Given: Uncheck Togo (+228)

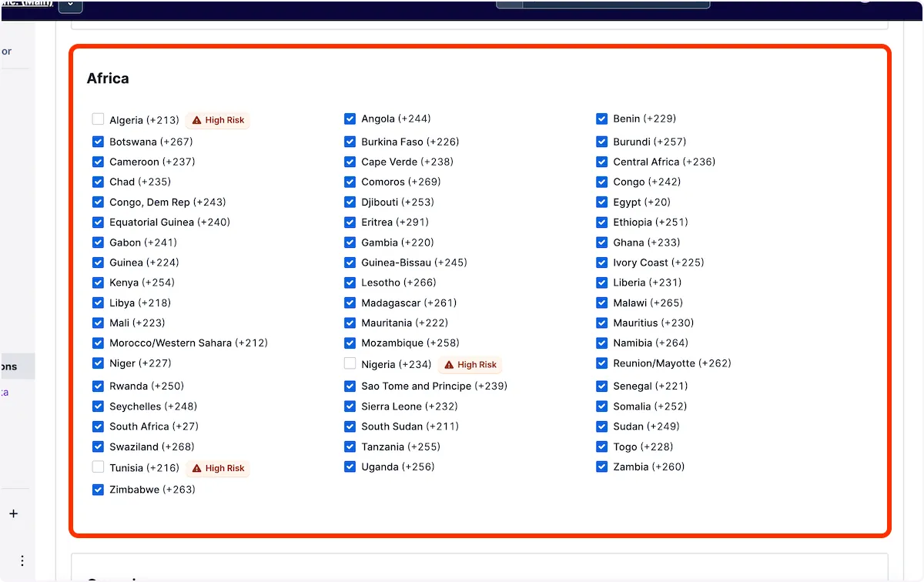Looking at the screenshot, I should tap(601, 446).
